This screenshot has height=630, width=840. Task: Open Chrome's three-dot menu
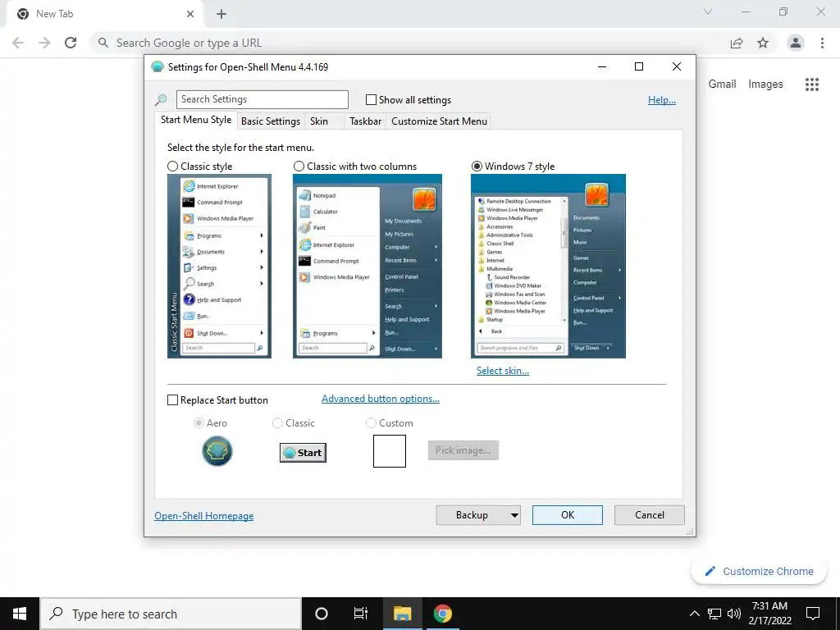(822, 43)
